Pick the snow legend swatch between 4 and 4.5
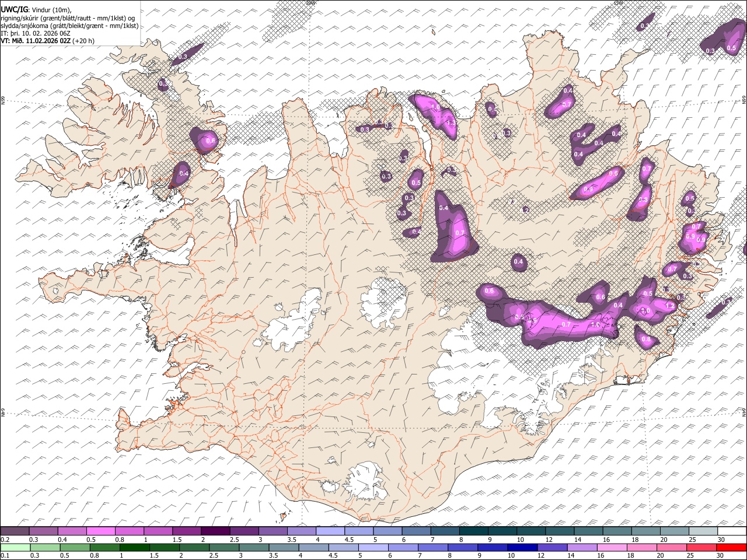Screen dimensions: 747x560 click(x=330, y=531)
